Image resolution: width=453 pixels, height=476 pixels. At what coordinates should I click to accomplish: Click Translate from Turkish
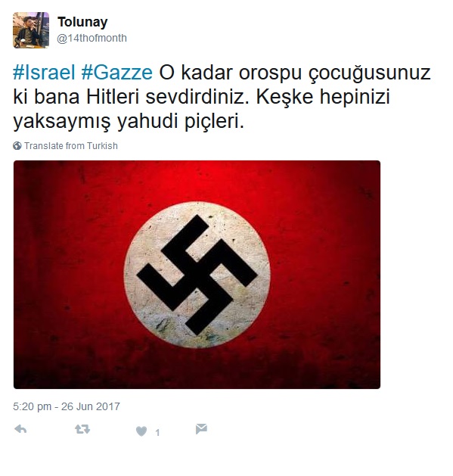pos(71,146)
